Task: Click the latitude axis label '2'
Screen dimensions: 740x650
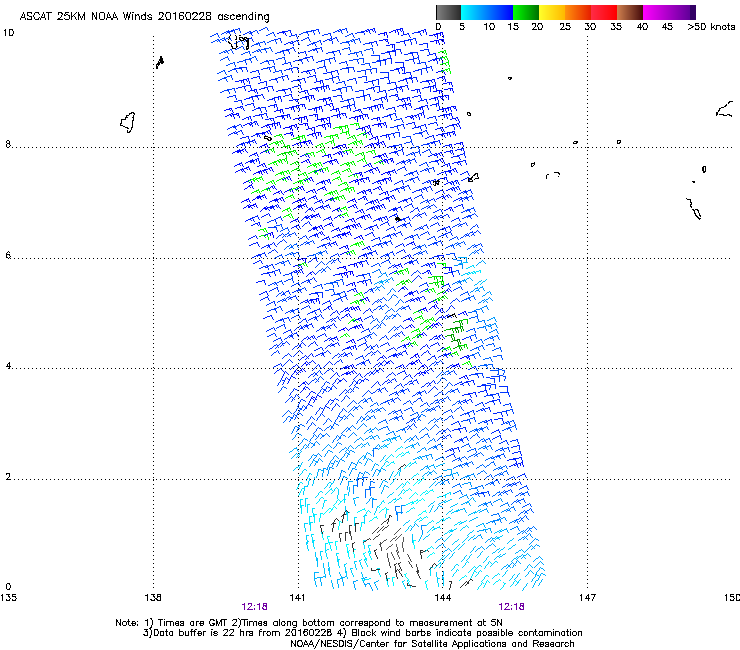Action: [8, 477]
